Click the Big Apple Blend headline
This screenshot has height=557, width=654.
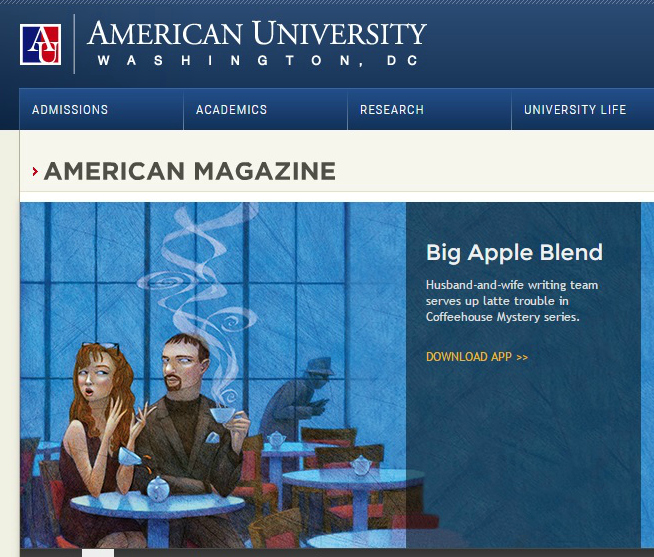[x=514, y=252]
